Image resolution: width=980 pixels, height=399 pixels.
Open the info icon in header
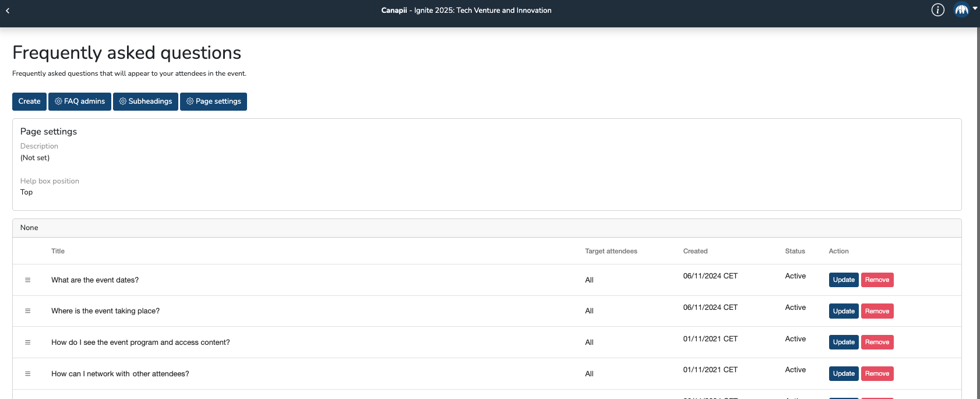pyautogui.click(x=937, y=10)
